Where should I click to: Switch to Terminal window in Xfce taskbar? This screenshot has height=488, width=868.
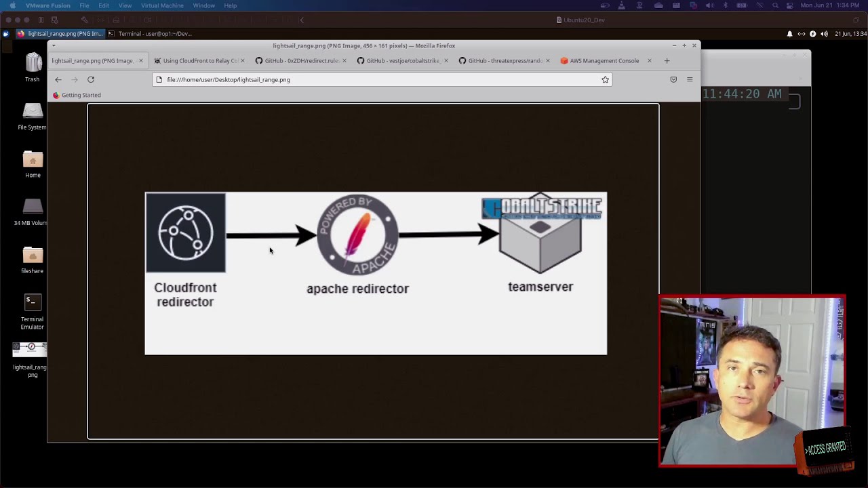click(150, 33)
